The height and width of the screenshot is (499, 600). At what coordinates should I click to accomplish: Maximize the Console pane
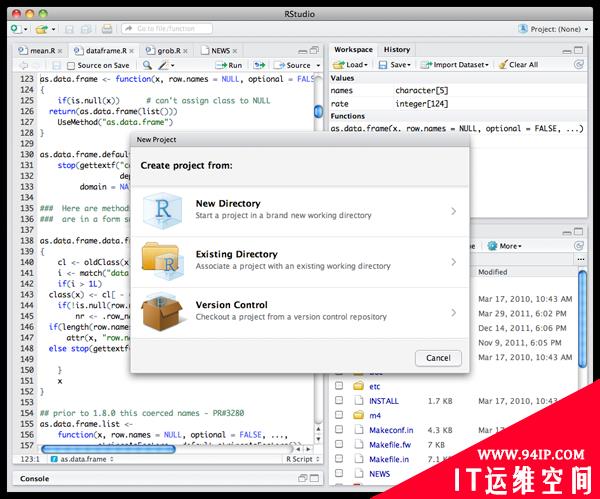315,478
